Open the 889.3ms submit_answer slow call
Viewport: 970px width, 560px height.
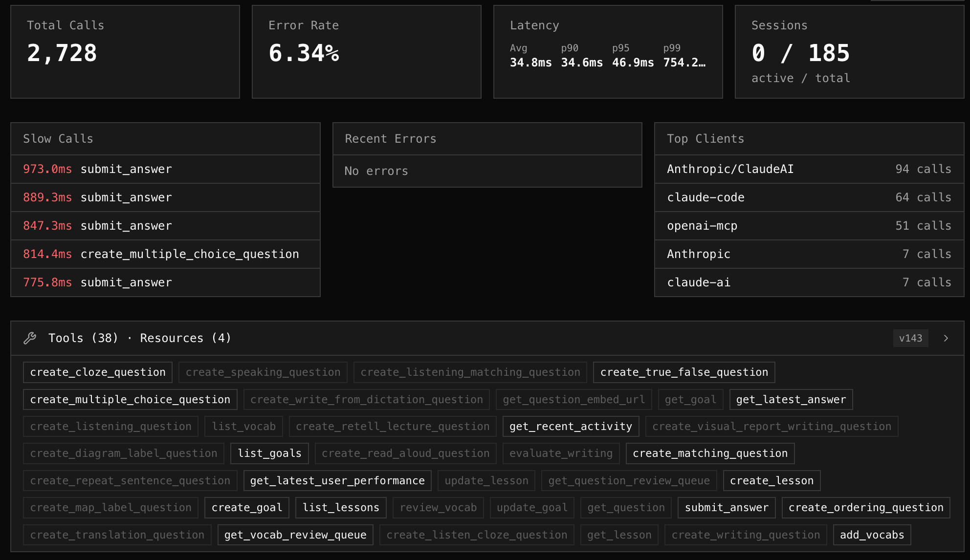165,197
